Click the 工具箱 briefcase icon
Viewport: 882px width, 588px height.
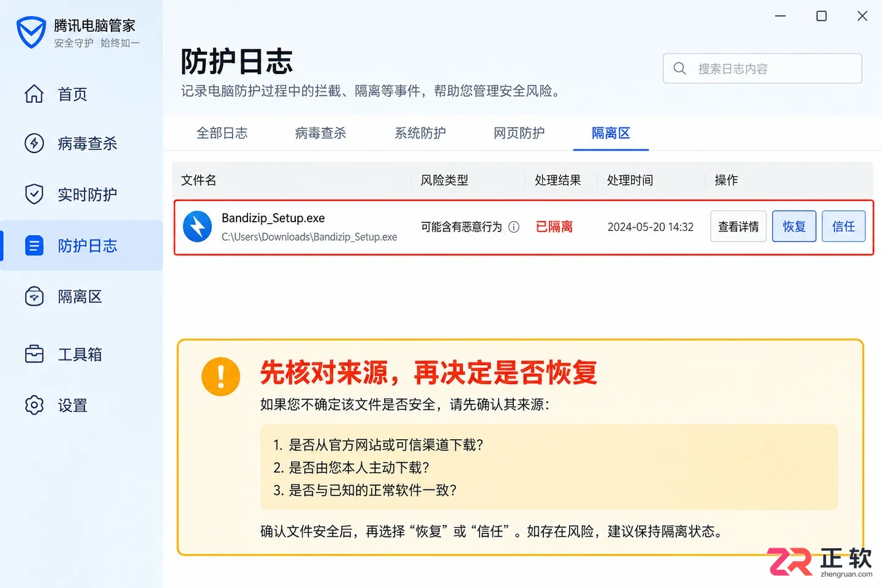tap(34, 354)
